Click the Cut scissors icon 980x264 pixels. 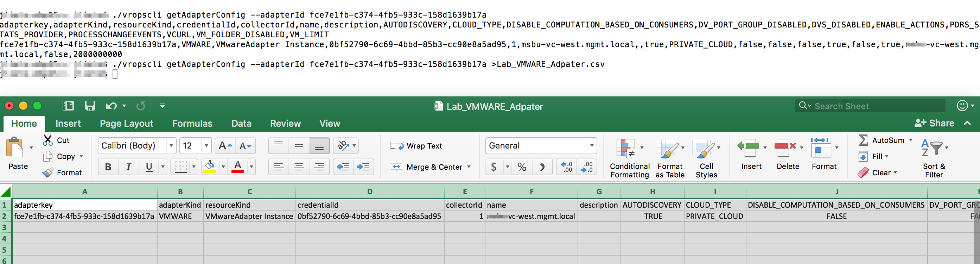[48, 140]
